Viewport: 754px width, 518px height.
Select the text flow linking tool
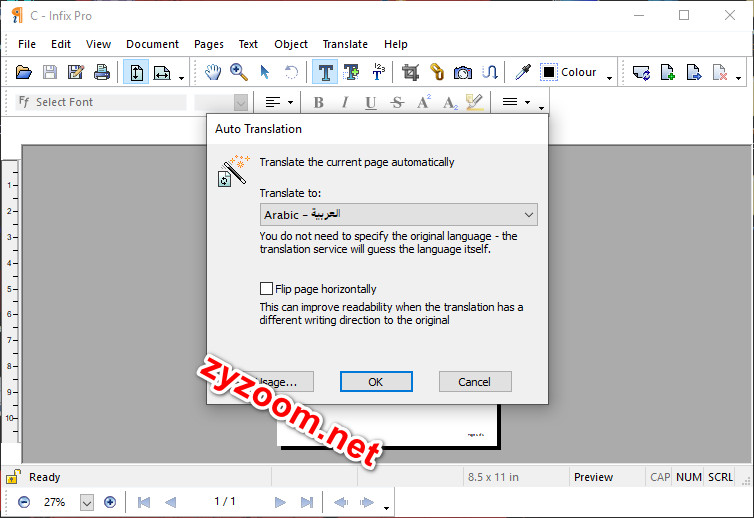click(490, 73)
